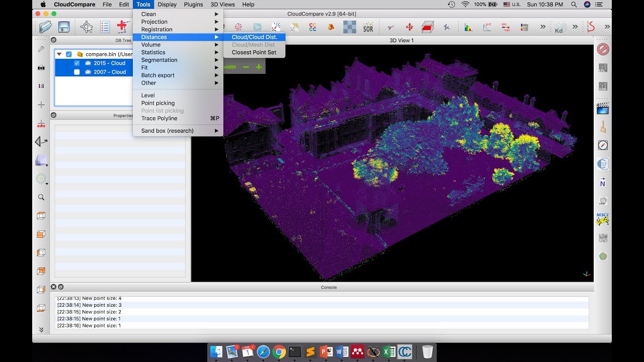Select the 2007 - Cloud tree item

tap(110, 72)
